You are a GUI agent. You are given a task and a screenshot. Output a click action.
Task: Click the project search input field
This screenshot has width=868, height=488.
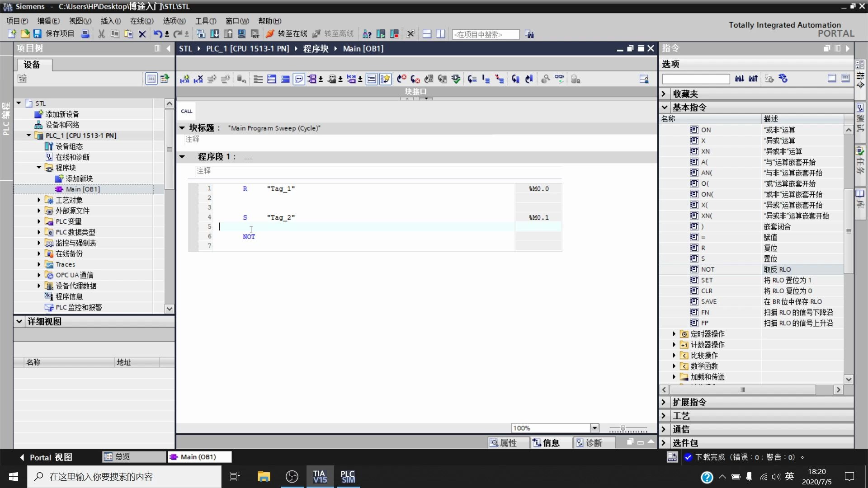tap(486, 34)
